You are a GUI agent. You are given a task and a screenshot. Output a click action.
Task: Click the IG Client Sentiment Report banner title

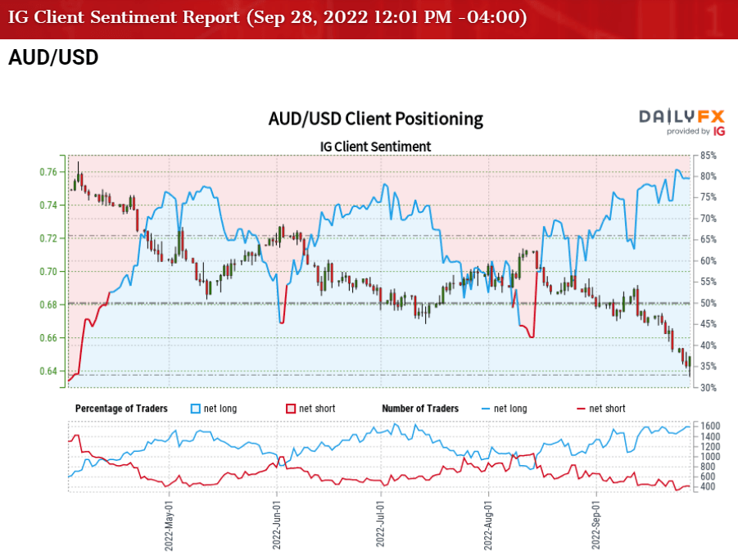pos(264,18)
